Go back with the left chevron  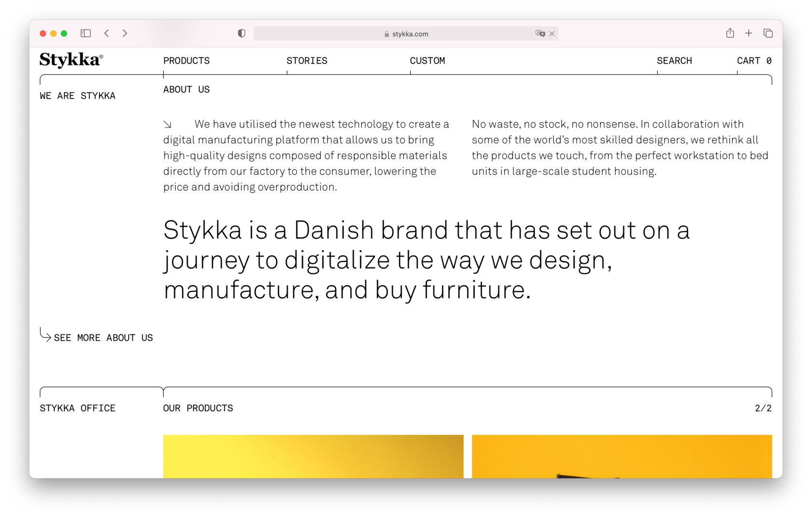pyautogui.click(x=107, y=33)
